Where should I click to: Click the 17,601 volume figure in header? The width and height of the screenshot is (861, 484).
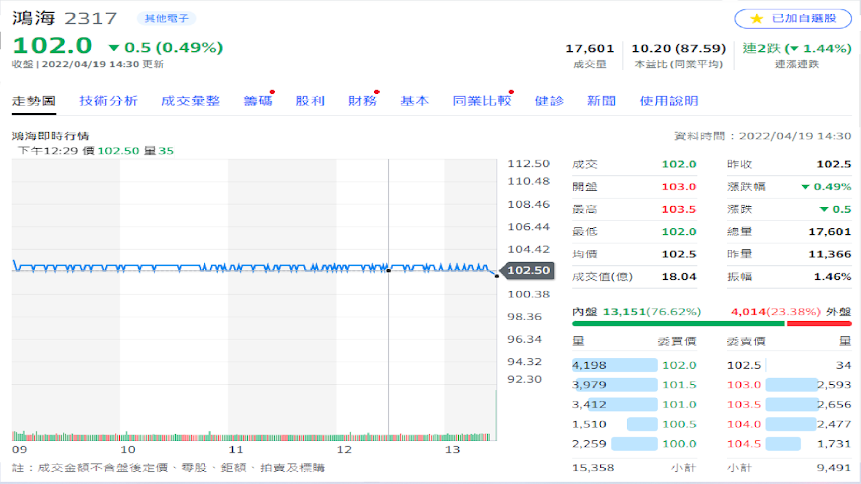[590, 48]
